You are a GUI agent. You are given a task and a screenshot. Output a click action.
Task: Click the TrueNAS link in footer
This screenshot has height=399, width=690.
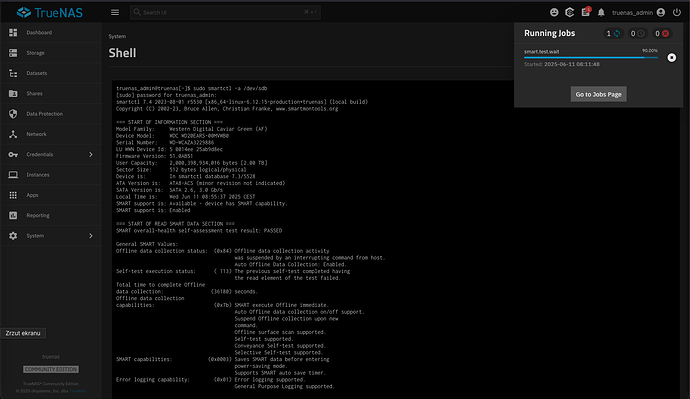coord(78,391)
